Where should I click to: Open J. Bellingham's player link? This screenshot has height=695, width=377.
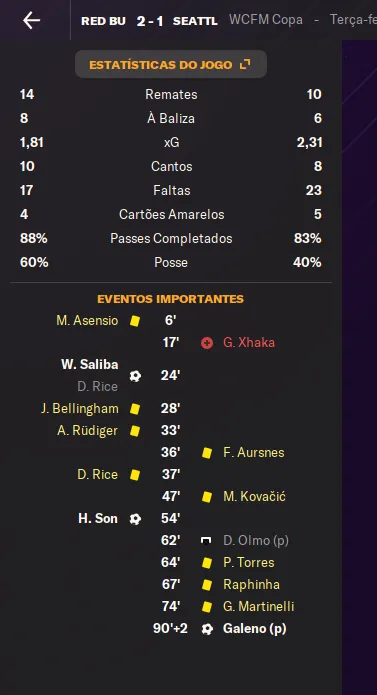pyautogui.click(x=80, y=409)
